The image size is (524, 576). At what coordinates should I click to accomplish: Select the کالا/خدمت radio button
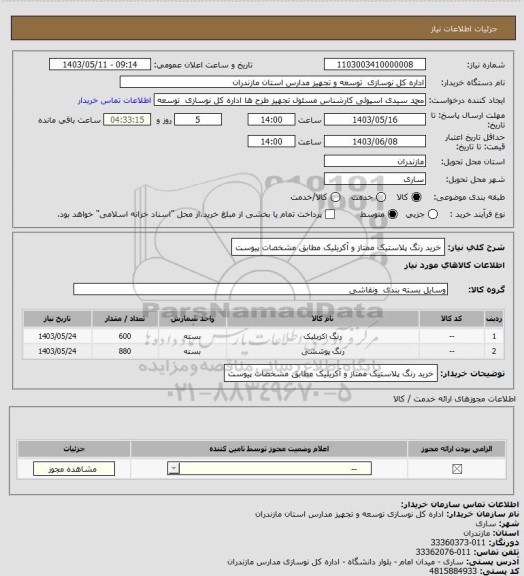point(335,197)
